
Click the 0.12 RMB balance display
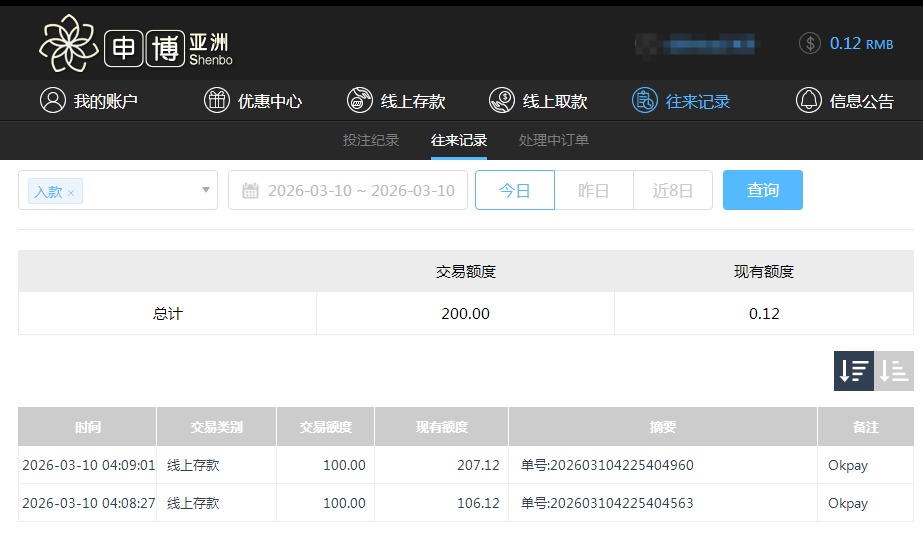point(861,44)
